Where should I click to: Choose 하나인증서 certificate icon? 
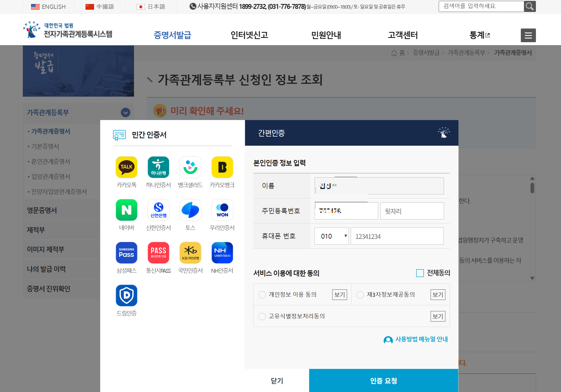tap(158, 167)
